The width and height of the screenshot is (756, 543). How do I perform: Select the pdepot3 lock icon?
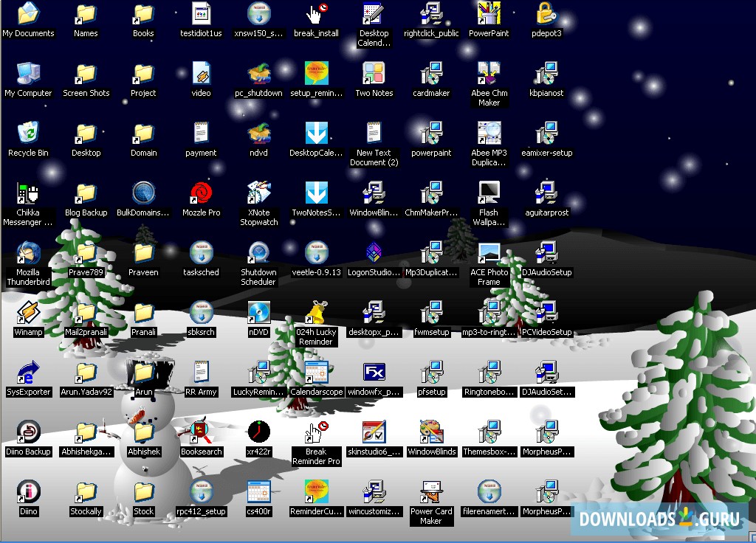[546, 14]
